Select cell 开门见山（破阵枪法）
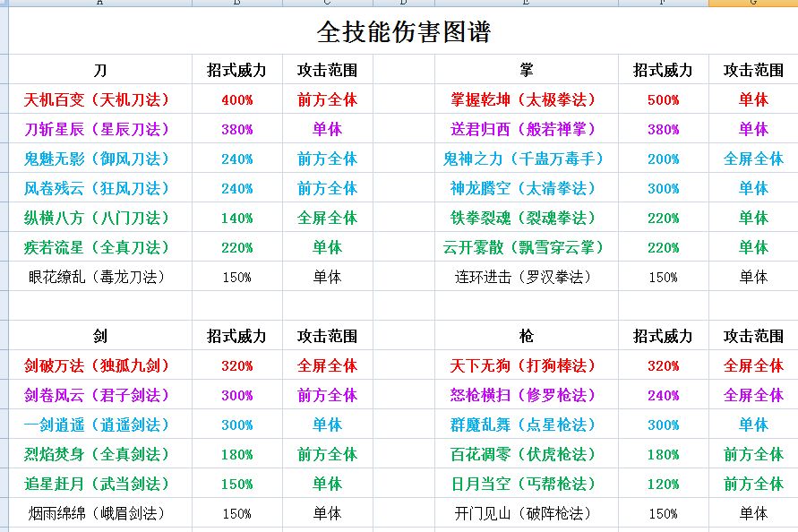Screen dimensions: 798x532 click(527, 512)
